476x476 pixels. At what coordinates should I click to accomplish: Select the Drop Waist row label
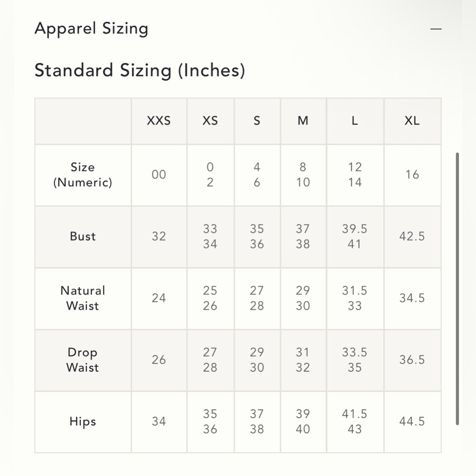(82, 360)
